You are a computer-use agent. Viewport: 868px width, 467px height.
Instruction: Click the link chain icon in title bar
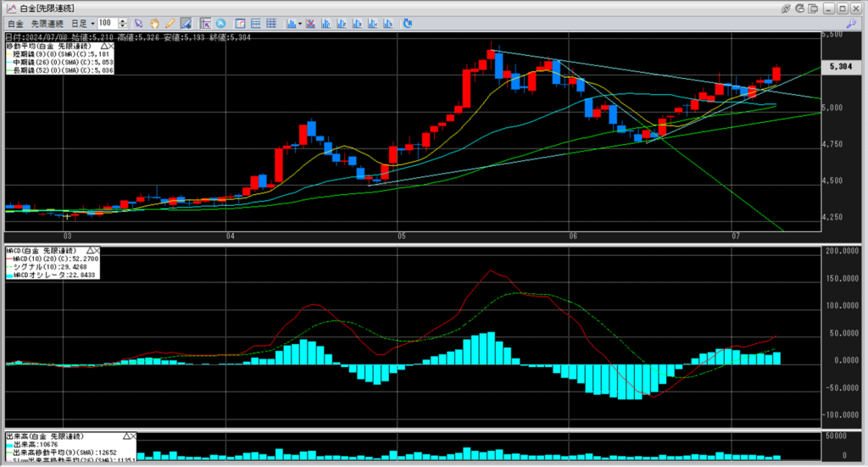[787, 8]
